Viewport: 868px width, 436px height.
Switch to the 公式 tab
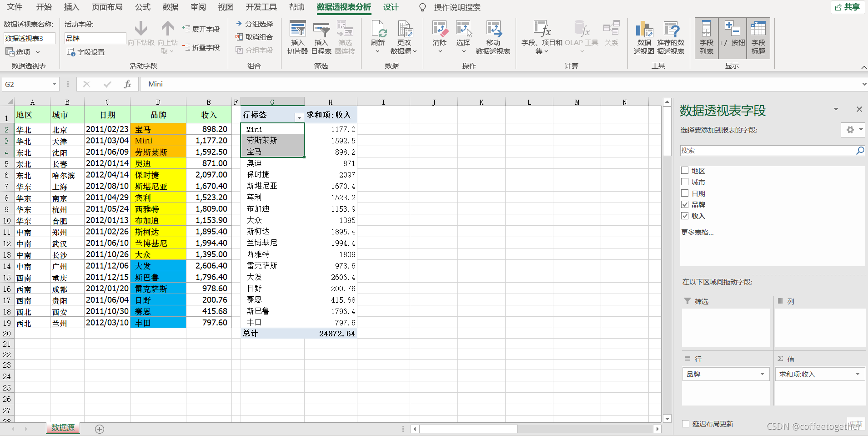coord(143,7)
